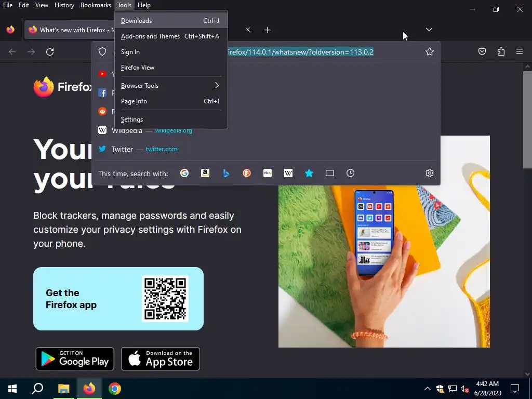Go forward one page

[x=31, y=52]
